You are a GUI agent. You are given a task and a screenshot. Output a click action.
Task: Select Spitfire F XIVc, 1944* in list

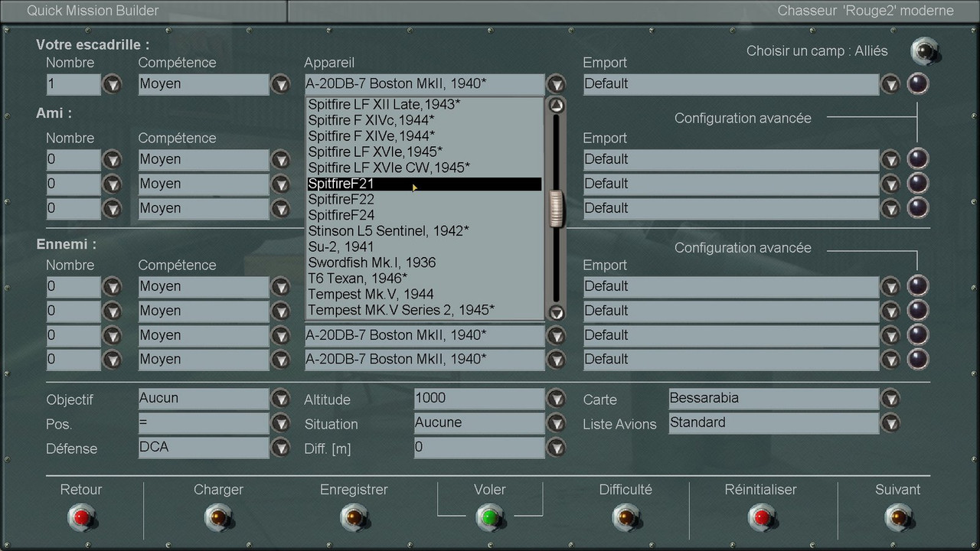click(x=424, y=120)
